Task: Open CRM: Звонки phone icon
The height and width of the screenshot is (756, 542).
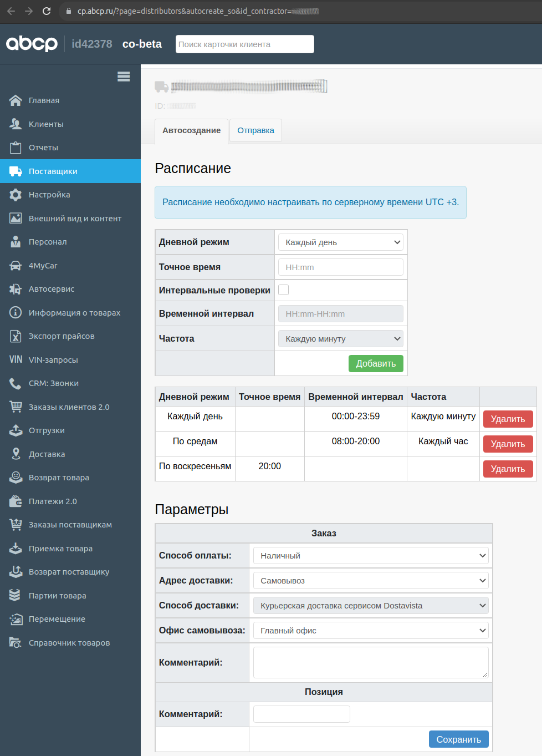Action: (16, 383)
